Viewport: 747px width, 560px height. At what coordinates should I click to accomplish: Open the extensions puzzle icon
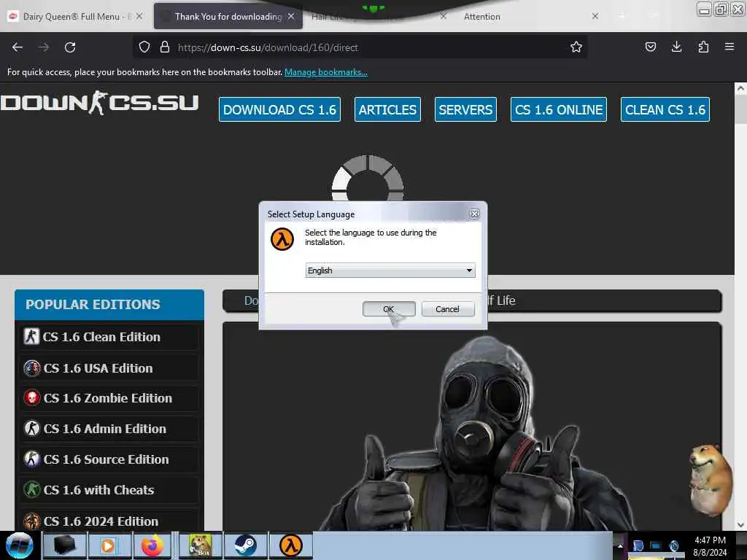coord(703,47)
